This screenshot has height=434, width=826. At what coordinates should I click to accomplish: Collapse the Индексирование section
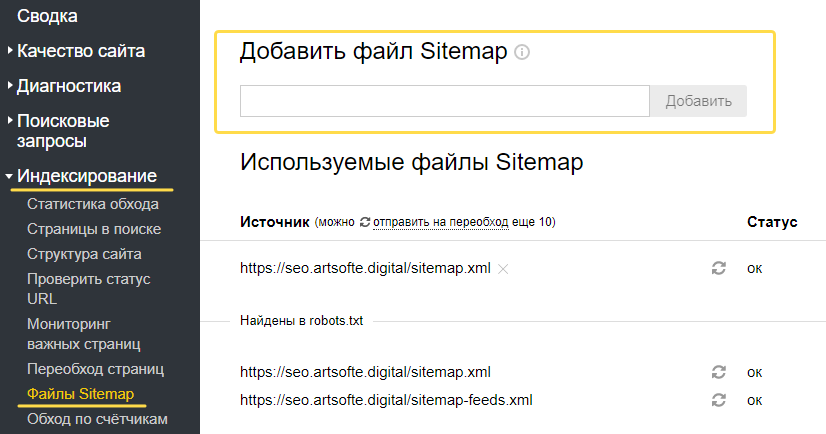(x=87, y=176)
